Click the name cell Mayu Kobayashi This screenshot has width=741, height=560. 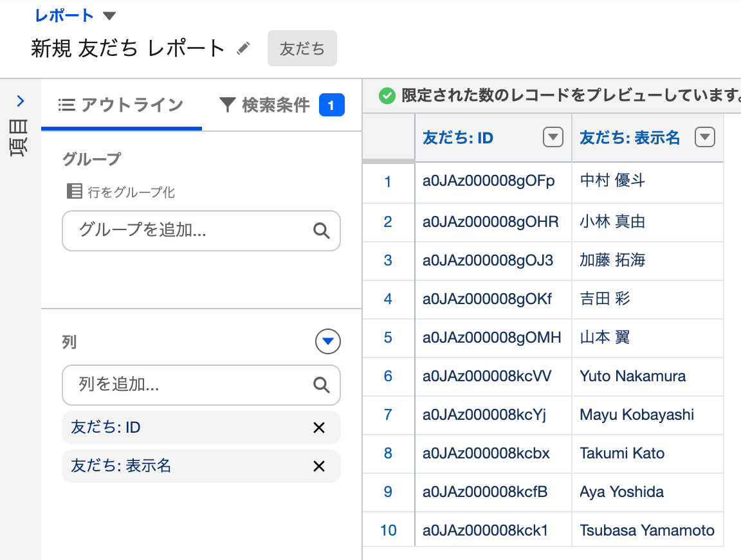[648, 415]
